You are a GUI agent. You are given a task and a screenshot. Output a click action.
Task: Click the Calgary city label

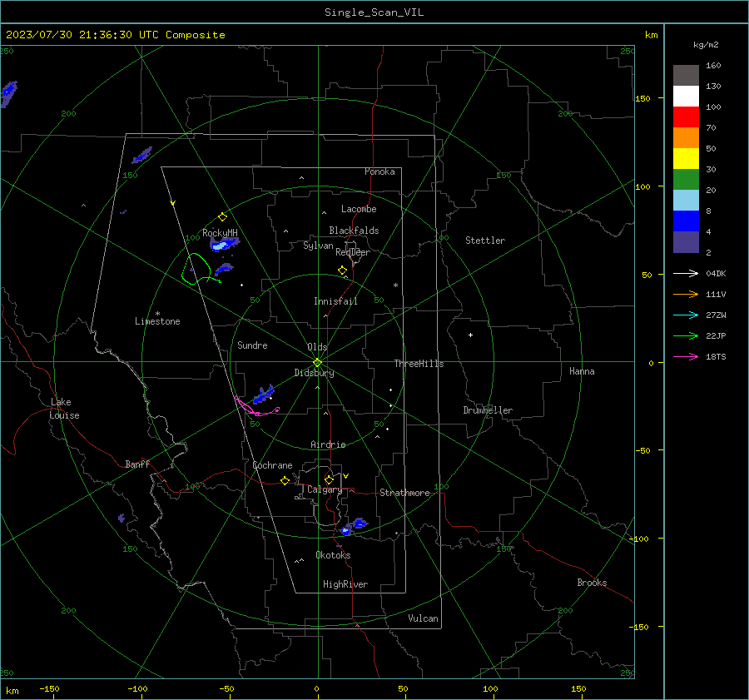pyautogui.click(x=325, y=489)
